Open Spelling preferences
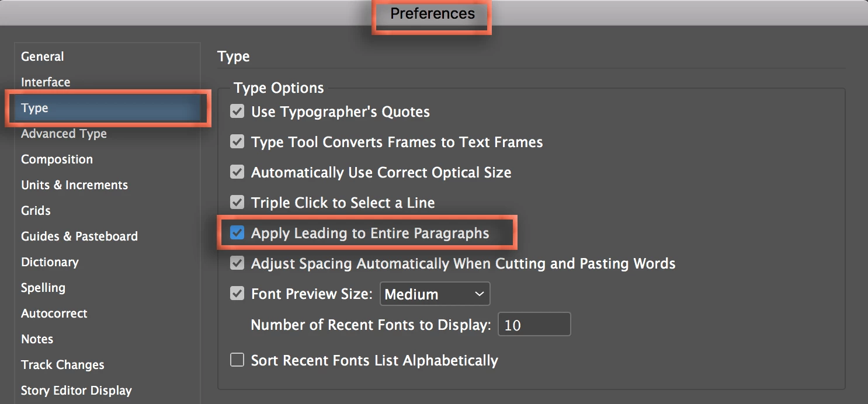 [43, 288]
